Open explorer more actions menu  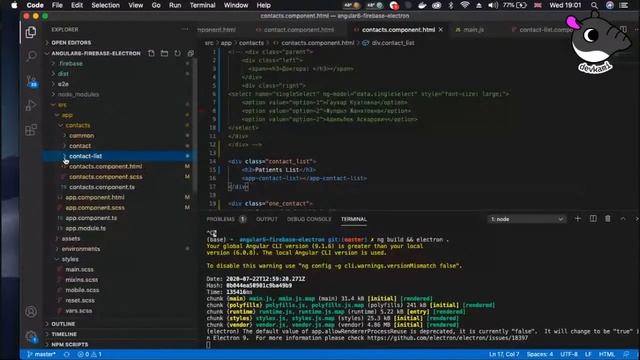(185, 29)
